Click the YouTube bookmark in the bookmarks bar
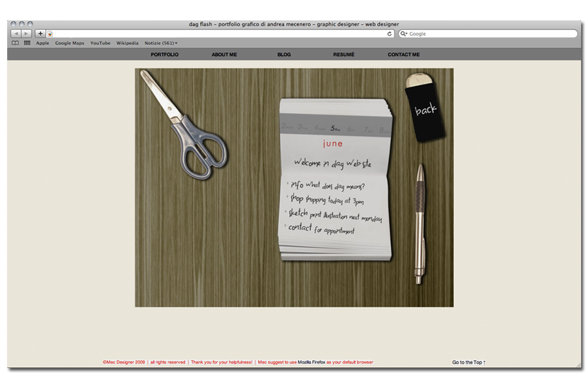 tap(100, 43)
